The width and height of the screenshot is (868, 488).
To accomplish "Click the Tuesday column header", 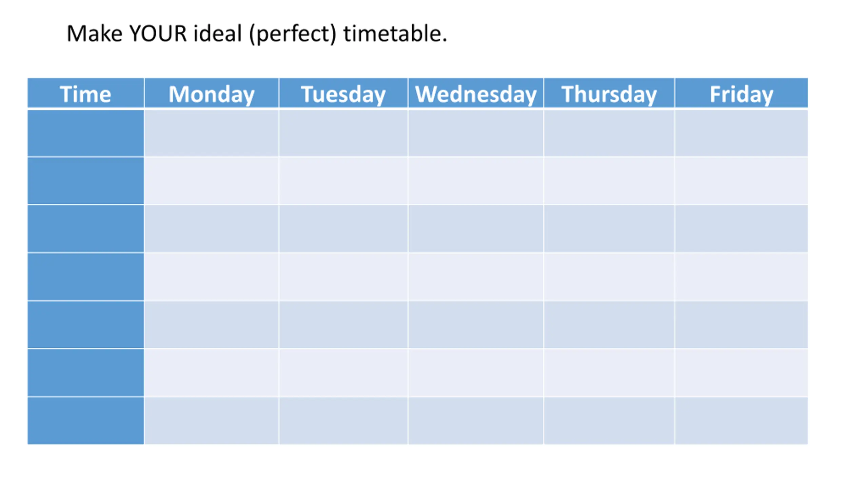I will pyautogui.click(x=343, y=93).
